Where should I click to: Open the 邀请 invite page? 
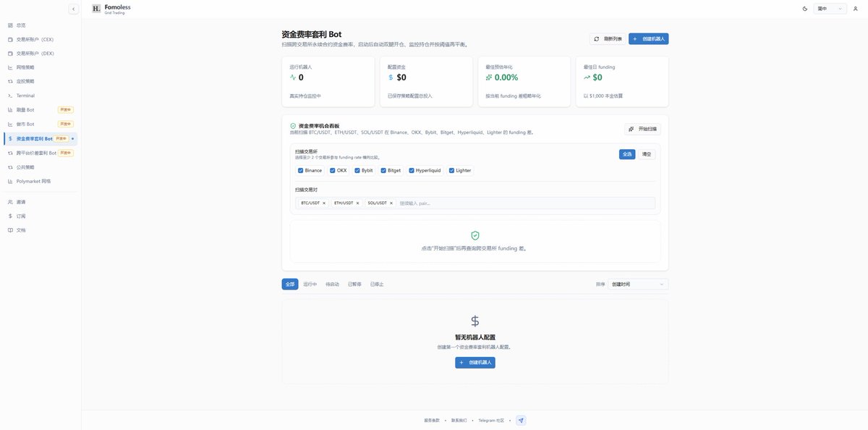[x=40, y=202]
